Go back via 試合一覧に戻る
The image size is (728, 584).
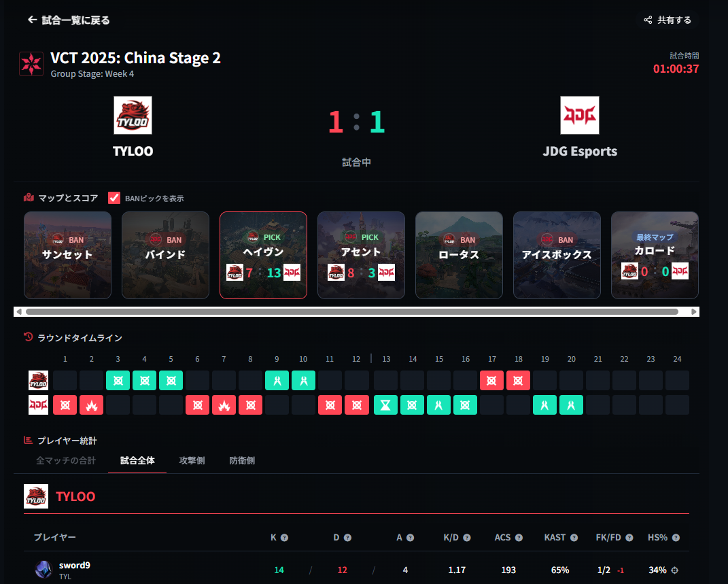69,20
